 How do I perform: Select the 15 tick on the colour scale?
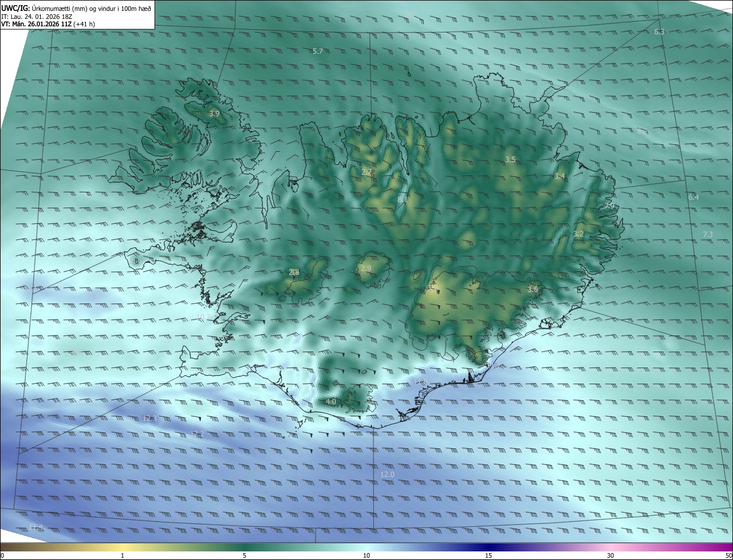click(488, 555)
